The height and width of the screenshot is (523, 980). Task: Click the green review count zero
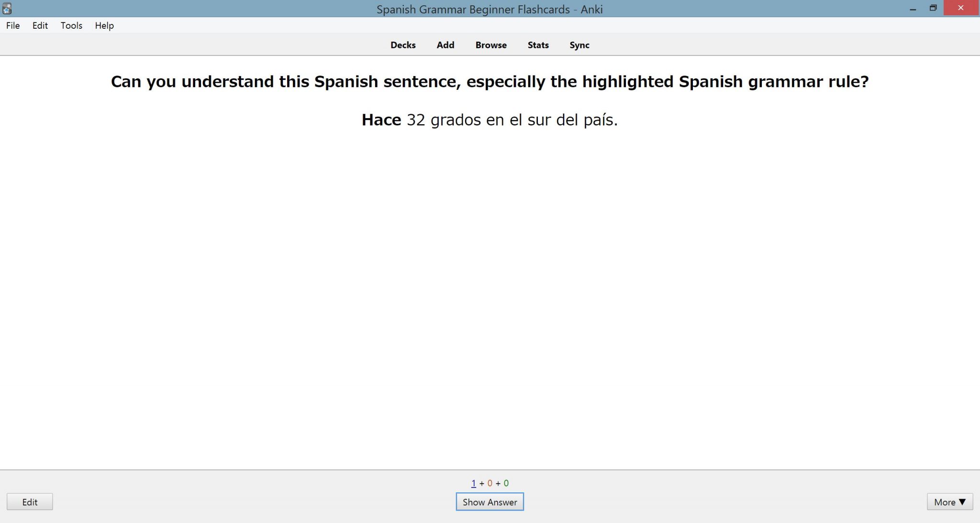(x=506, y=483)
